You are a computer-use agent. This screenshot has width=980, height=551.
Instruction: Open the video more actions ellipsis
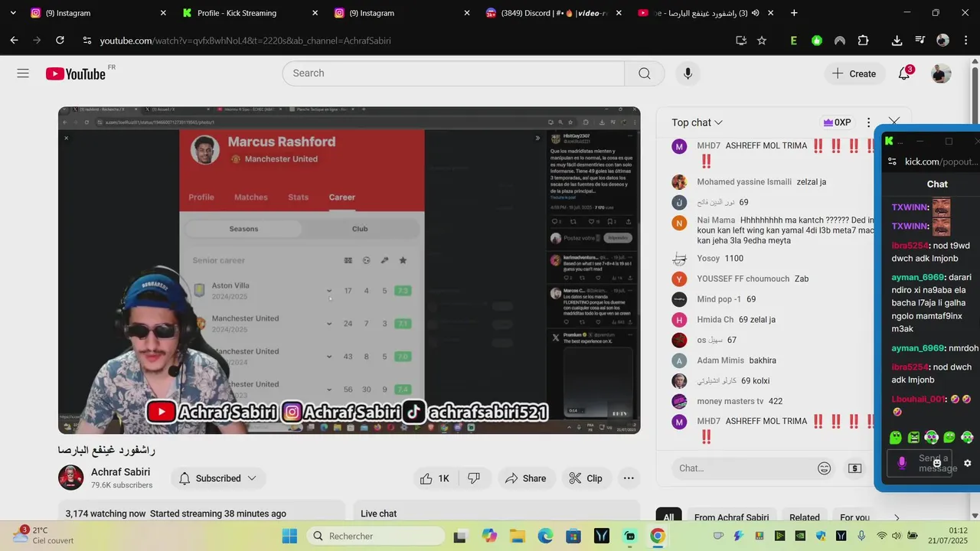click(629, 478)
